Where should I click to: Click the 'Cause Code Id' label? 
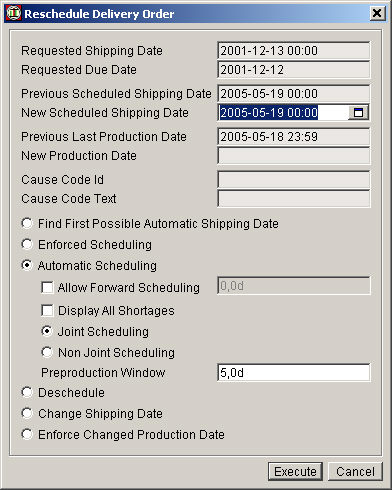click(63, 180)
